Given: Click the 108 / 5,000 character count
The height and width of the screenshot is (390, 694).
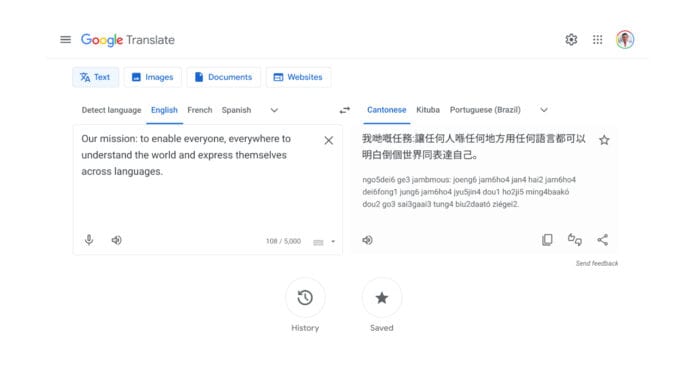Looking at the screenshot, I should (283, 241).
